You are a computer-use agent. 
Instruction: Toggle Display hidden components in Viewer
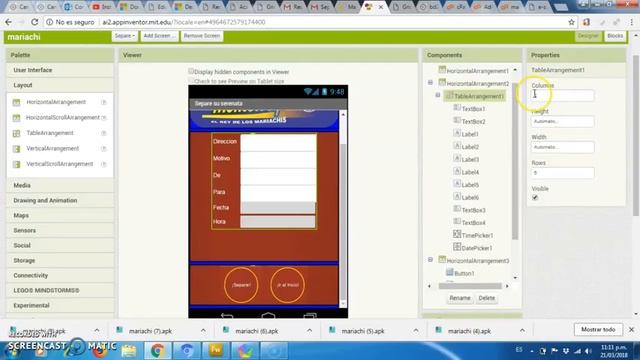[191, 71]
